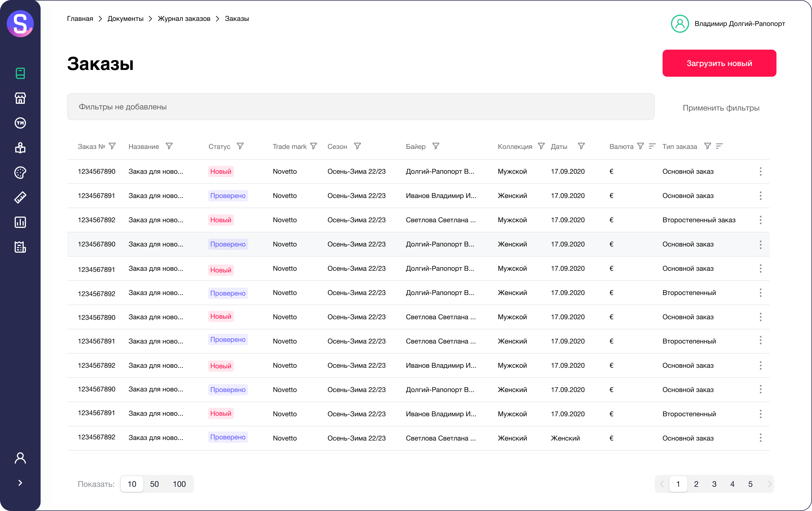Go to pagination page 3
Image resolution: width=812 pixels, height=511 pixels.
click(x=714, y=484)
